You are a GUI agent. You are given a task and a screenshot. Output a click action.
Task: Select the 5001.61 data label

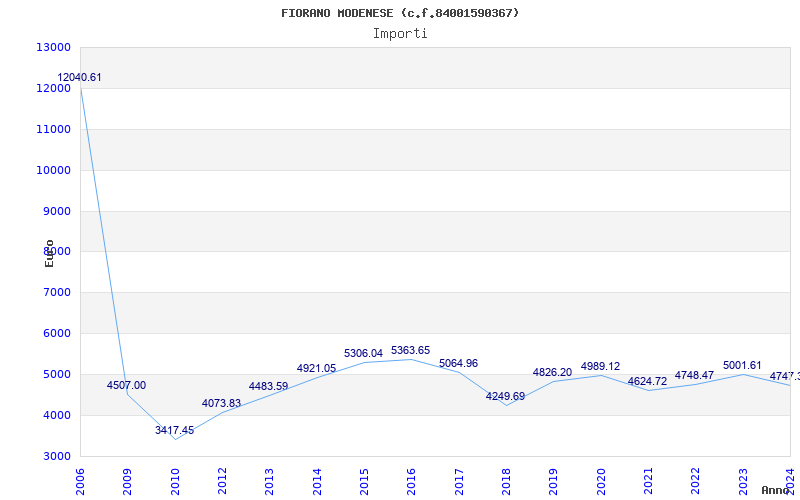(x=742, y=365)
